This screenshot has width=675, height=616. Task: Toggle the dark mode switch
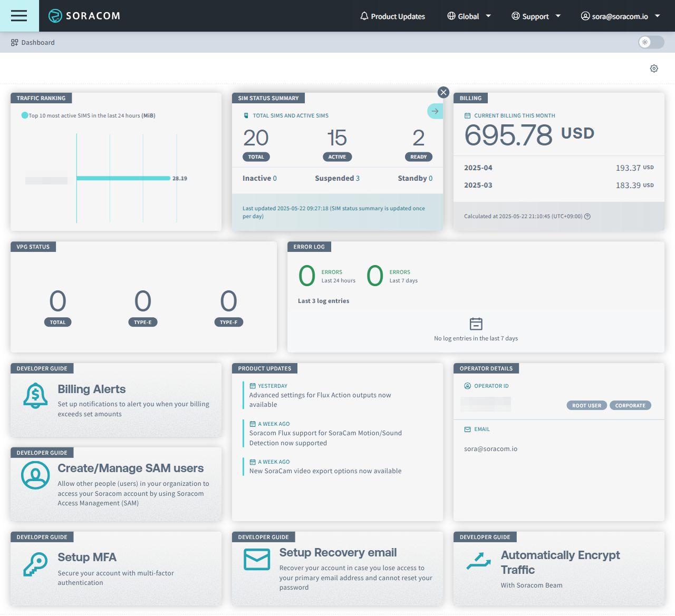click(650, 42)
